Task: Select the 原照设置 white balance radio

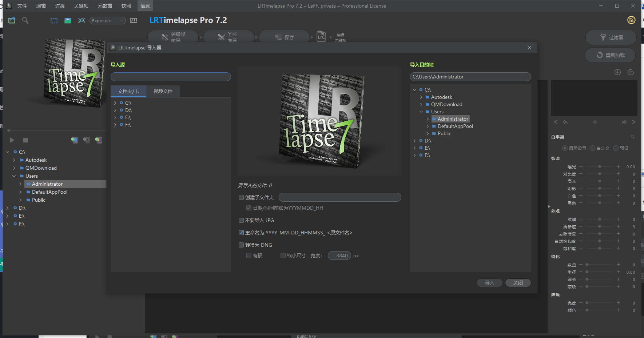Action: point(565,148)
